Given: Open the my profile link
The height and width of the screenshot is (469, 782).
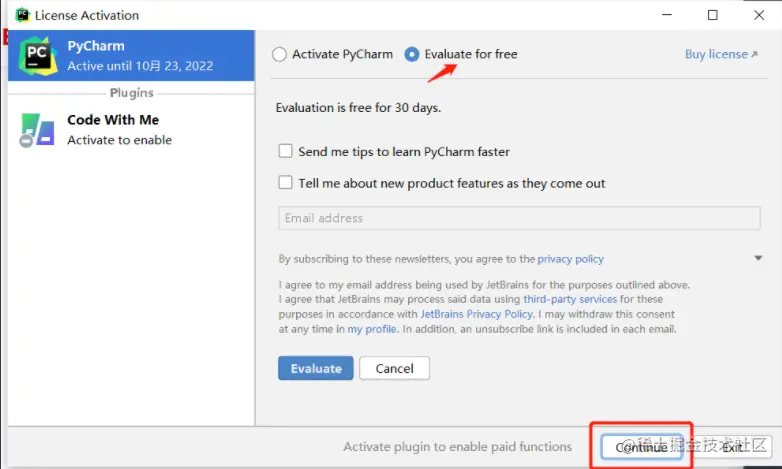Looking at the screenshot, I should coord(372,329).
